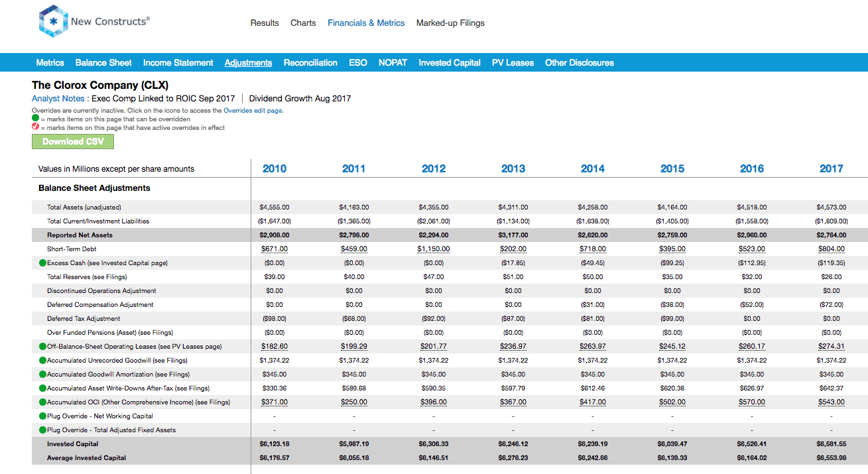Open the Analyst Notes link
The image size is (868, 474).
tap(58, 99)
